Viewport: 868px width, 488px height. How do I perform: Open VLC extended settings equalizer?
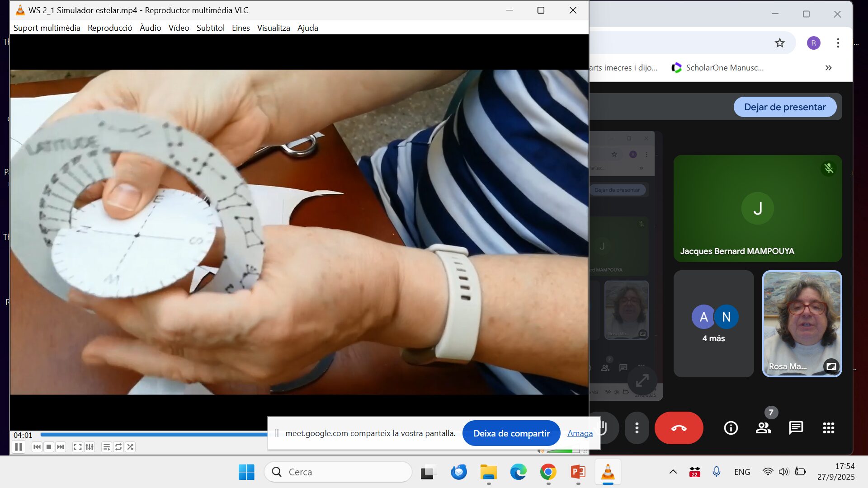click(x=90, y=447)
